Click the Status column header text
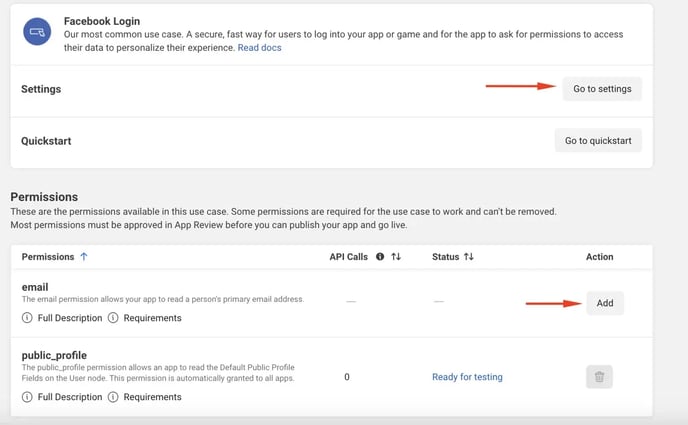 445,257
